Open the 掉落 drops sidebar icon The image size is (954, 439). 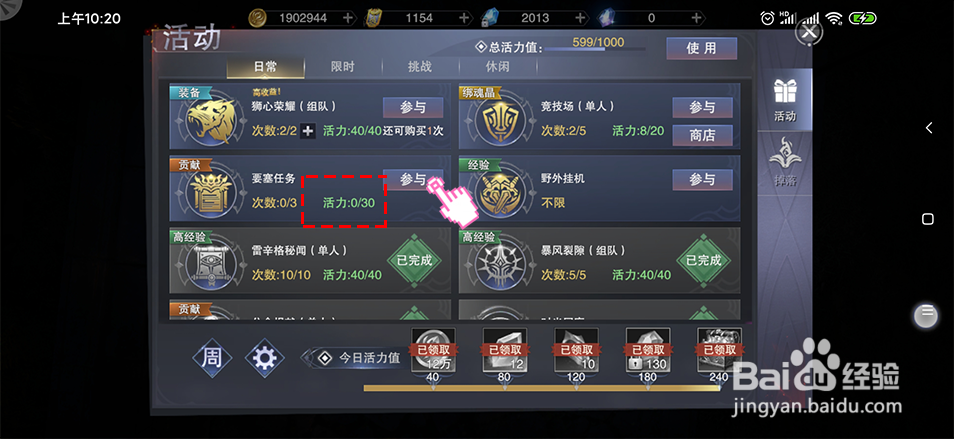[784, 162]
